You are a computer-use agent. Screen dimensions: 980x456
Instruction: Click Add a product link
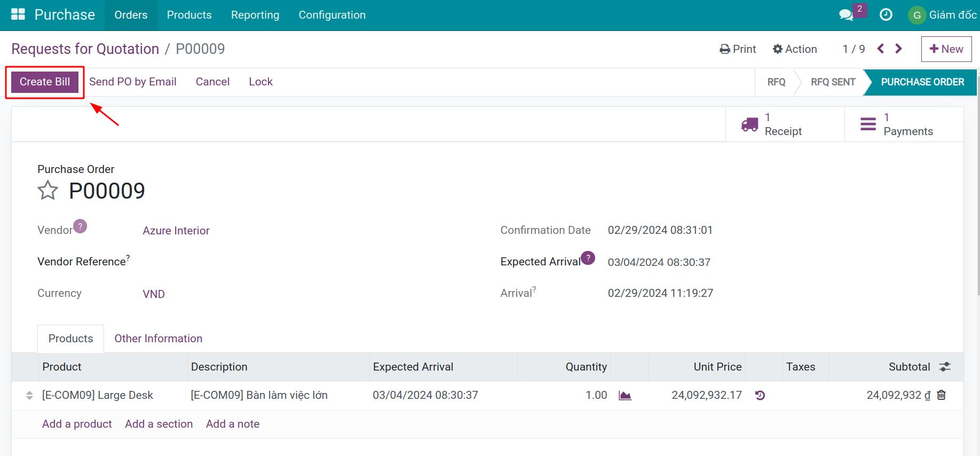click(x=77, y=424)
